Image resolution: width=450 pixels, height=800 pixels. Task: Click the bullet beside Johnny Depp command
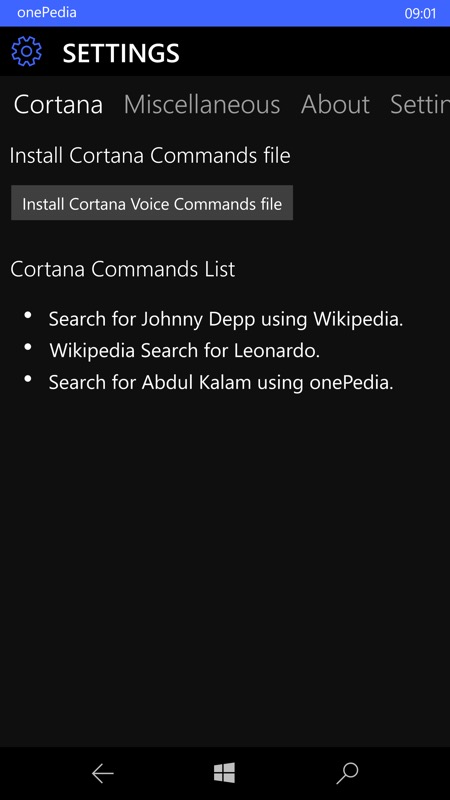point(28,315)
